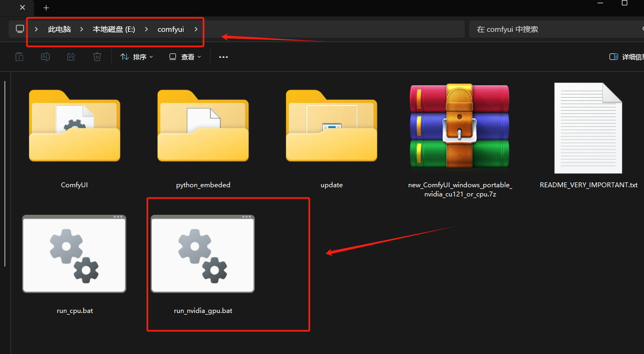
Task: Select the README_VERY_IMPORTANT.txt file
Action: 588,135
